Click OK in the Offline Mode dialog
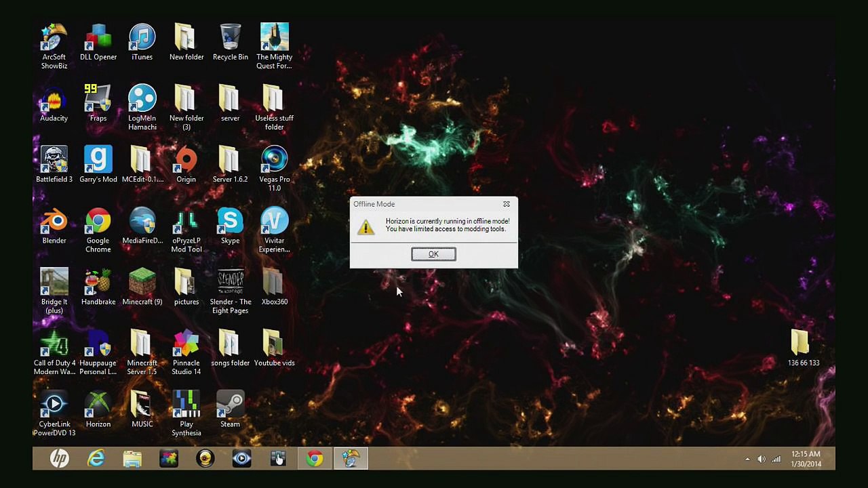 click(x=433, y=254)
